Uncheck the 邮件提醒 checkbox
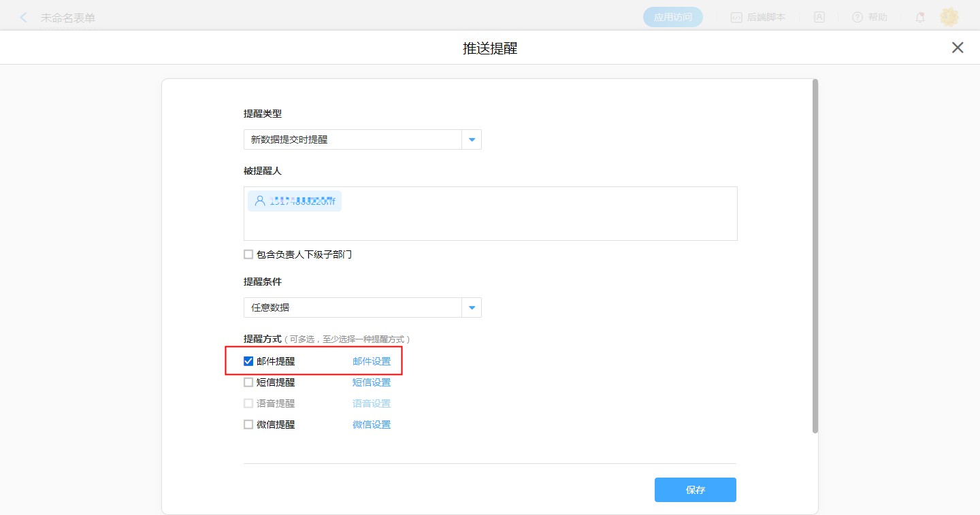 pyautogui.click(x=248, y=361)
